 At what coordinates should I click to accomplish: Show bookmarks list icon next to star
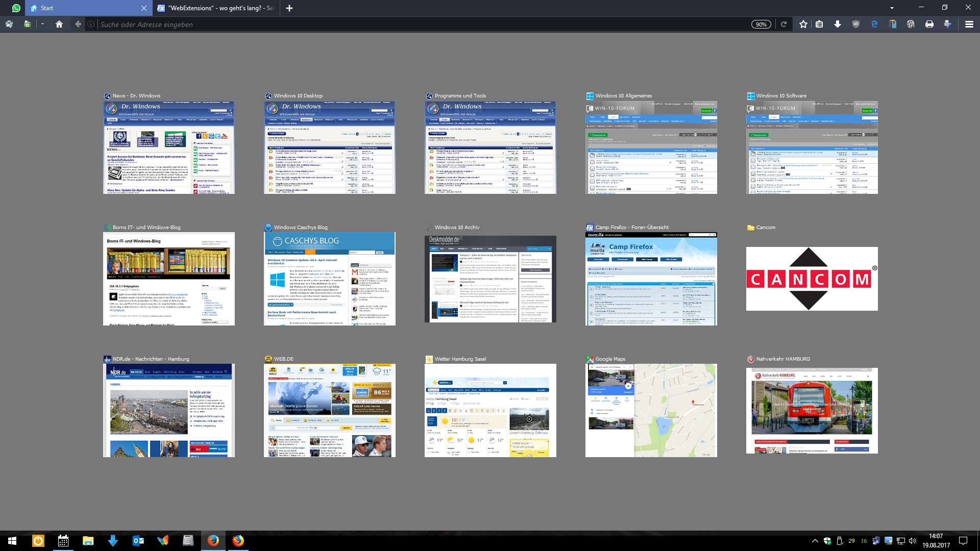coord(819,24)
